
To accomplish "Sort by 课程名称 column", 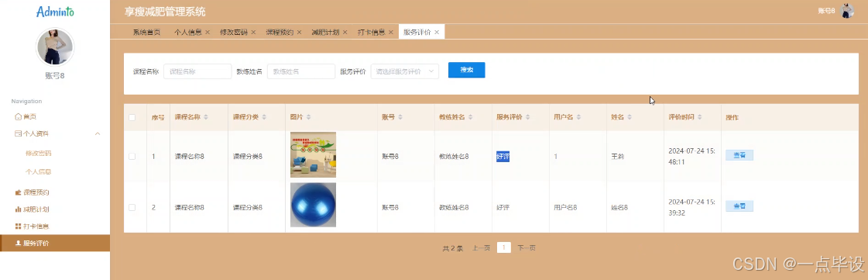I will (x=206, y=118).
